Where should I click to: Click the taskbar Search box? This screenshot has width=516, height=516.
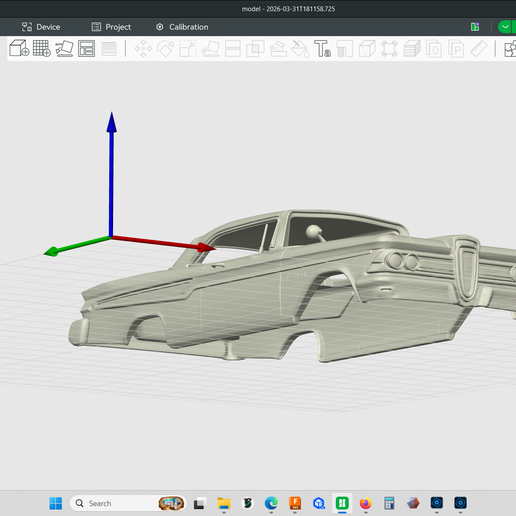(x=128, y=503)
